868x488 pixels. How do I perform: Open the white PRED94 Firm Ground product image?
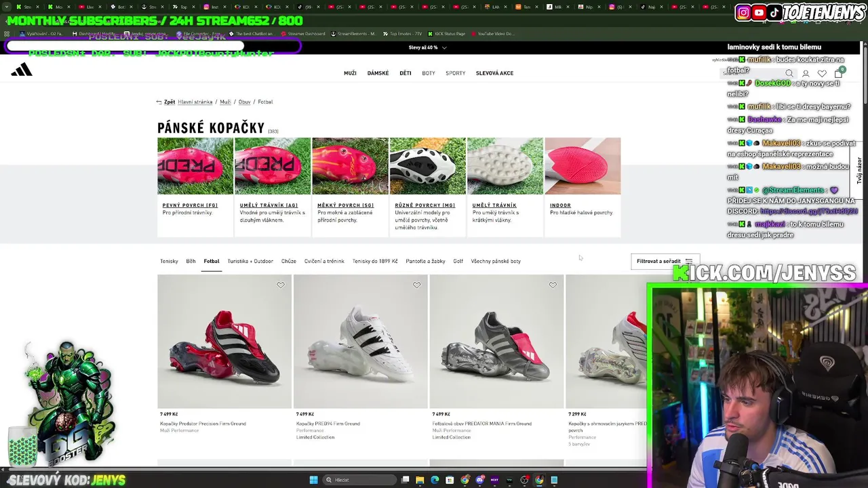tap(361, 342)
